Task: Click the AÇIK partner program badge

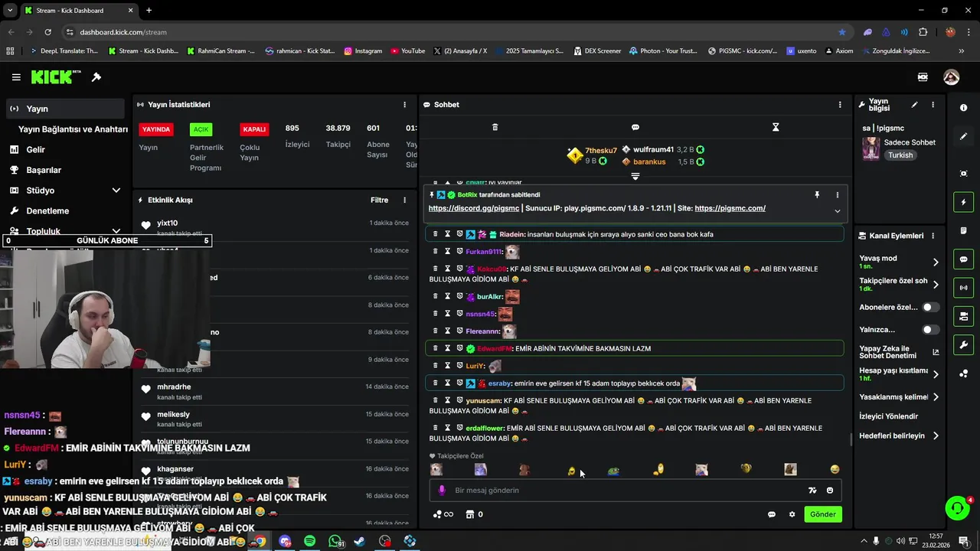Action: point(201,129)
